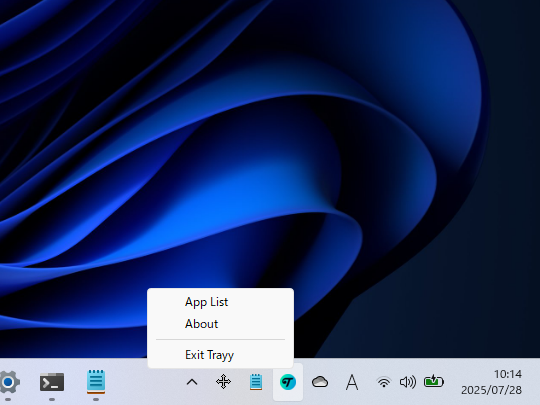540x405 pixels.
Task: Expand hidden tray icons chevron
Action: coord(192,382)
